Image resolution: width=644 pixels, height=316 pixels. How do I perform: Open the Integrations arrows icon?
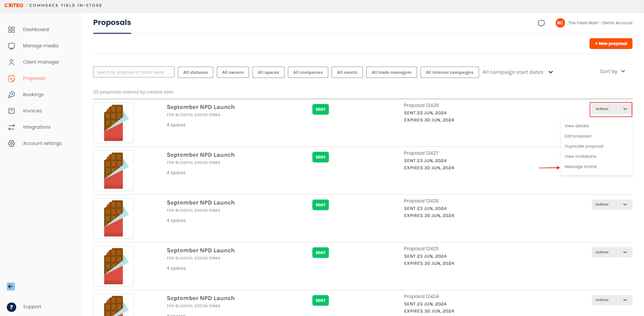[12, 127]
